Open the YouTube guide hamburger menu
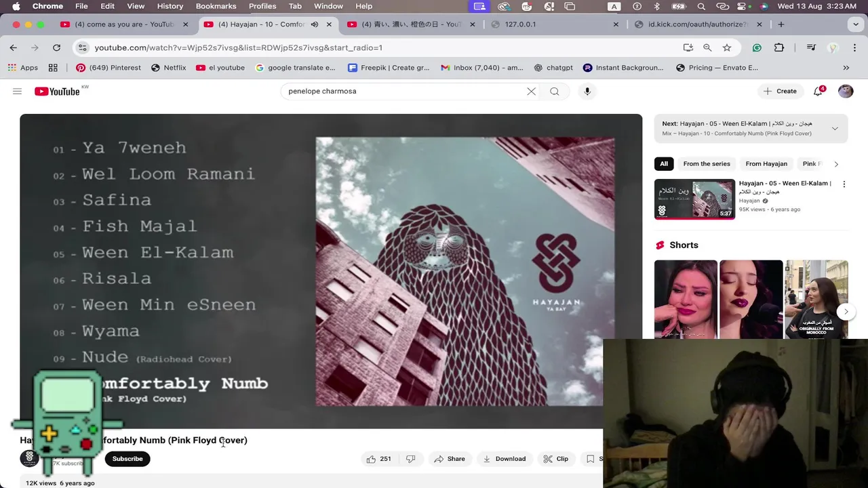Screen dimensions: 868x488 coord(17,91)
